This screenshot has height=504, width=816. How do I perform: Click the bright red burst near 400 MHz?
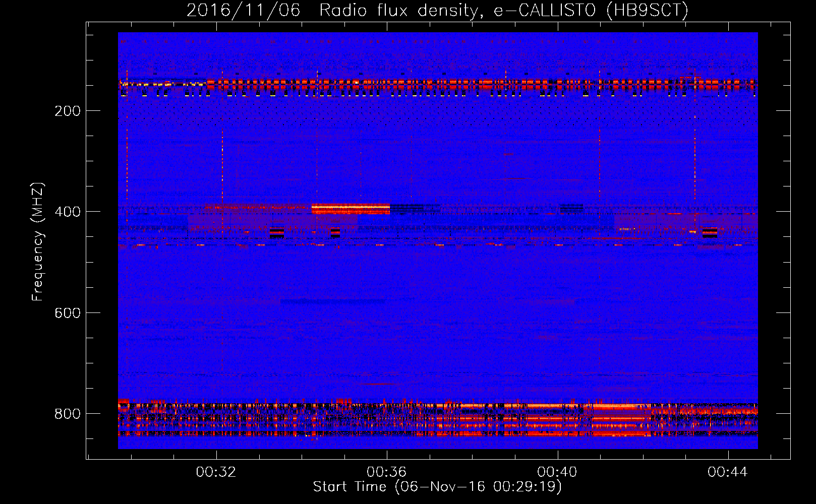click(351, 209)
